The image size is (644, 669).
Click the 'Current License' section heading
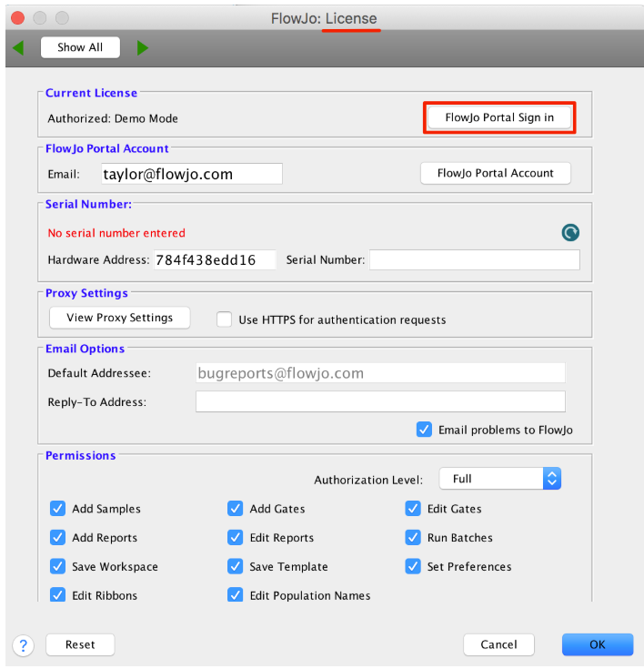[x=91, y=93]
